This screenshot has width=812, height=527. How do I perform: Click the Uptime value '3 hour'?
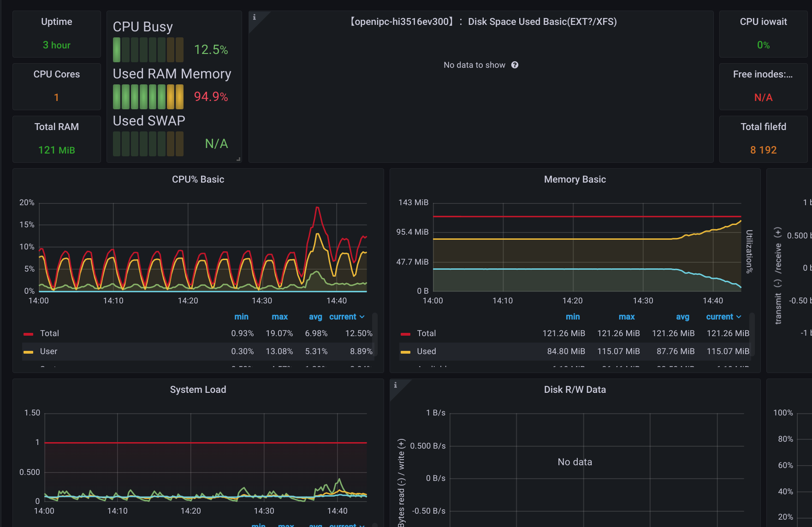tap(56, 45)
